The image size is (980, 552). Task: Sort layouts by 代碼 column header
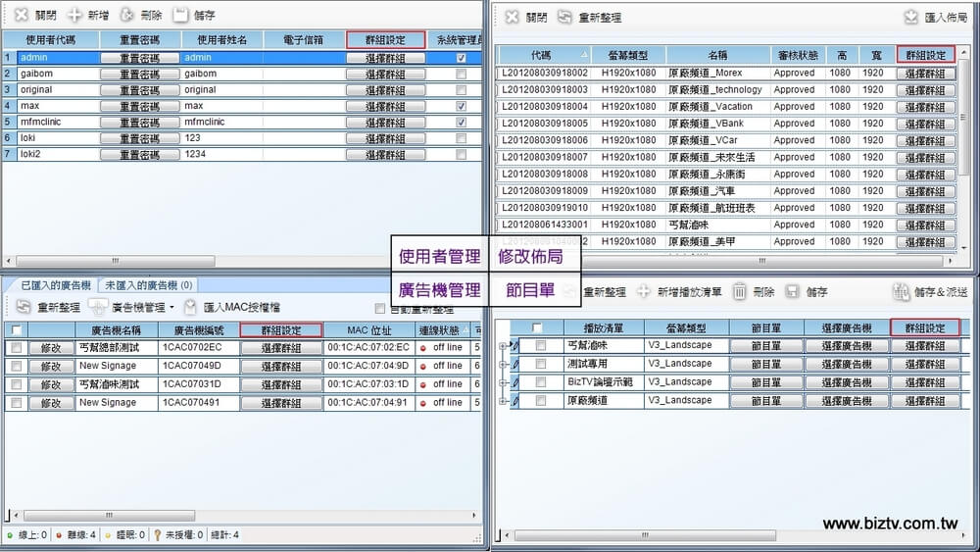click(546, 55)
